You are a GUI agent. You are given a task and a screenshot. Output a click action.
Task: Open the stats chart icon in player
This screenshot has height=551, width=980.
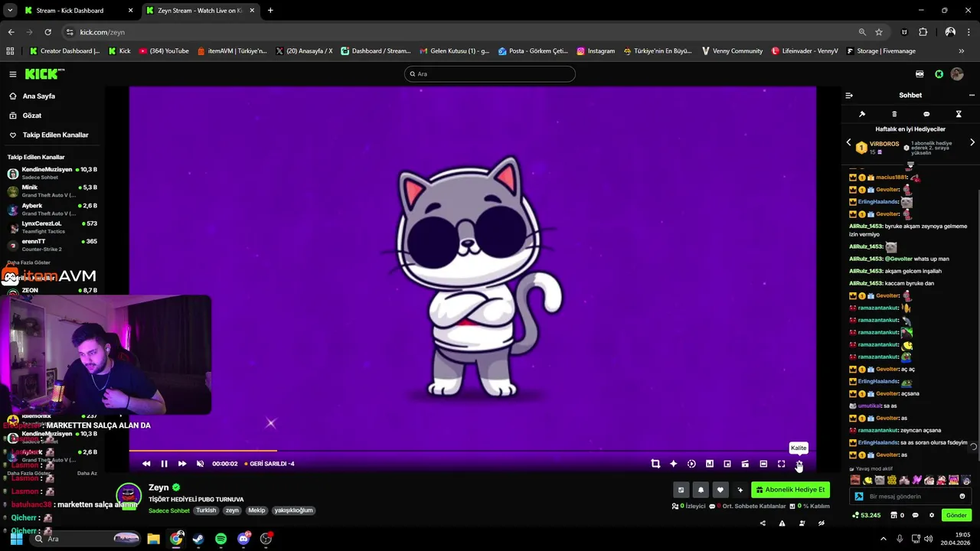point(710,464)
